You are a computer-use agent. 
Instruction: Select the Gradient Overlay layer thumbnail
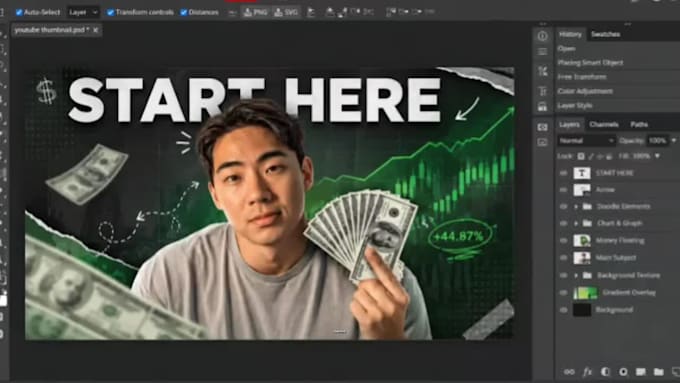click(x=585, y=293)
